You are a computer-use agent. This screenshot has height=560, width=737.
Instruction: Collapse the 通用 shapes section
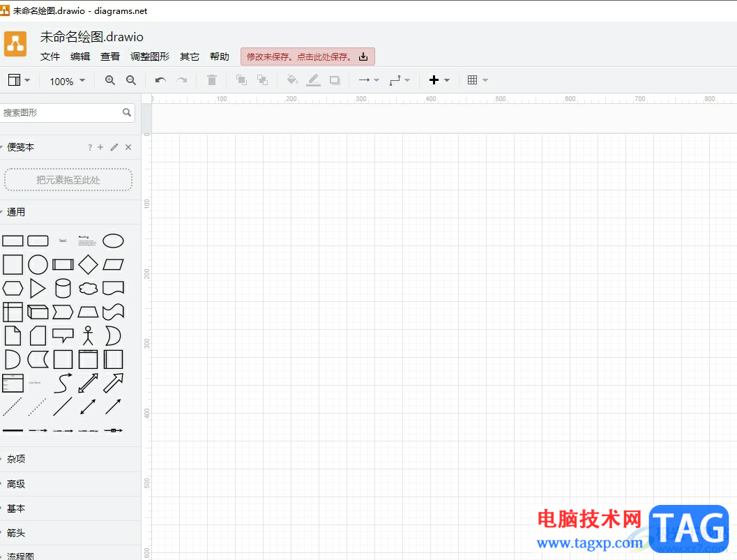tap(15, 212)
